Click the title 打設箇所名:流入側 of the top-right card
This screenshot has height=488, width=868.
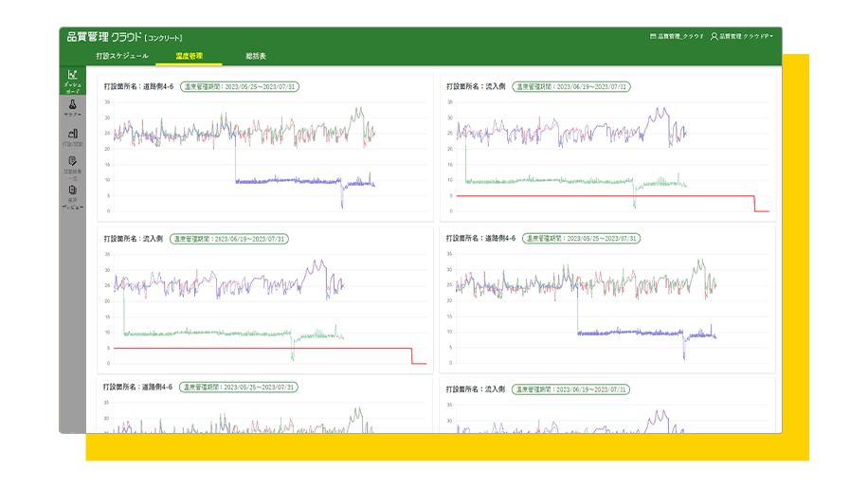point(476,87)
